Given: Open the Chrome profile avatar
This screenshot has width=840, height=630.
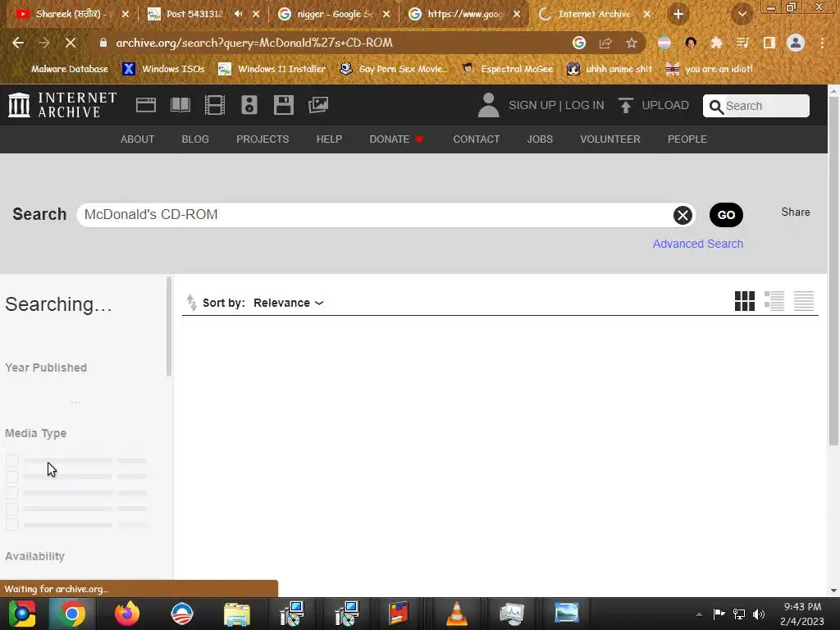Looking at the screenshot, I should pos(796,43).
